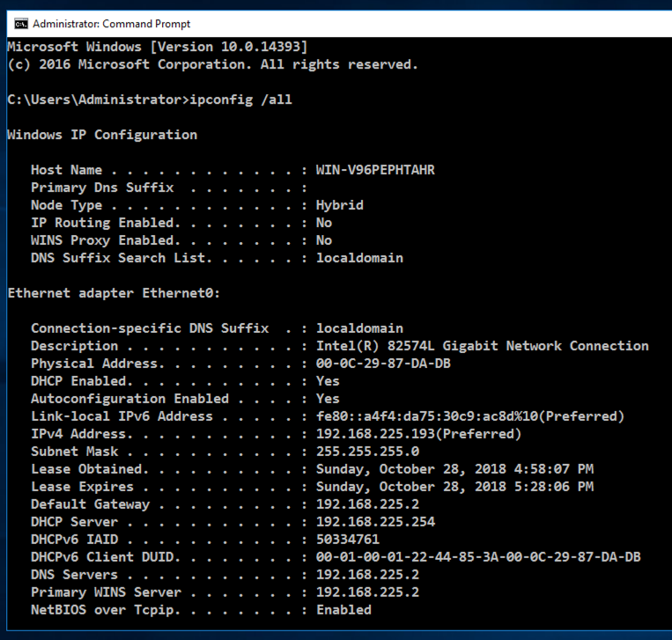672x640 pixels.
Task: Click the DHCPv6 Client DUID value
Action: click(x=478, y=557)
